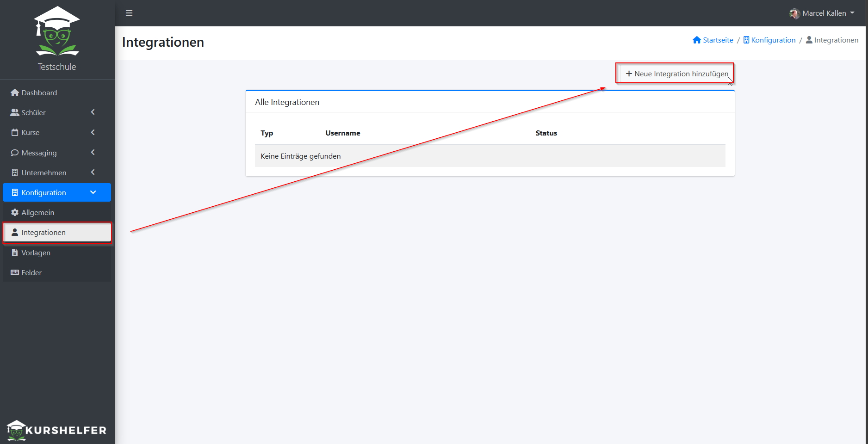Click the Alle Integrationen card title

[287, 102]
